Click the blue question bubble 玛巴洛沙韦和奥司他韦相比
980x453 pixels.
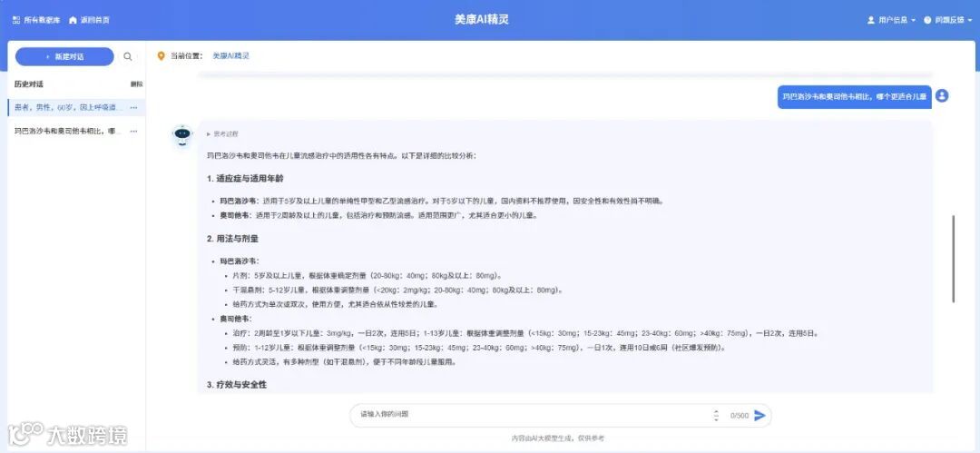pyautogui.click(x=855, y=97)
